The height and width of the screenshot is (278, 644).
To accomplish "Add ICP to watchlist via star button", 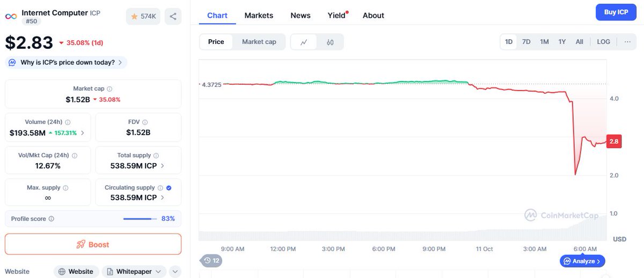I will [143, 17].
